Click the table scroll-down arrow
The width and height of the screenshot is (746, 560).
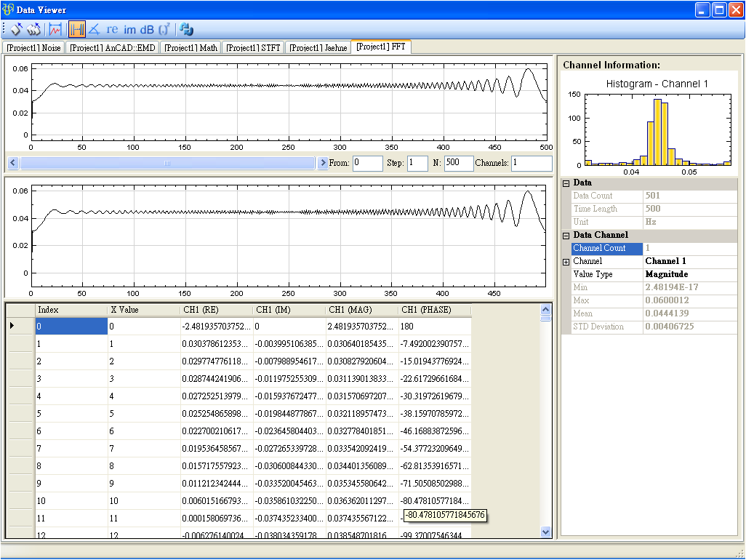coord(547,532)
